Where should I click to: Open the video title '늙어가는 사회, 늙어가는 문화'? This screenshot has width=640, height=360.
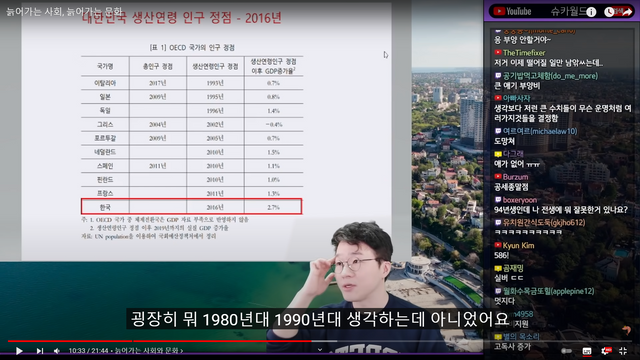[x=64, y=11]
